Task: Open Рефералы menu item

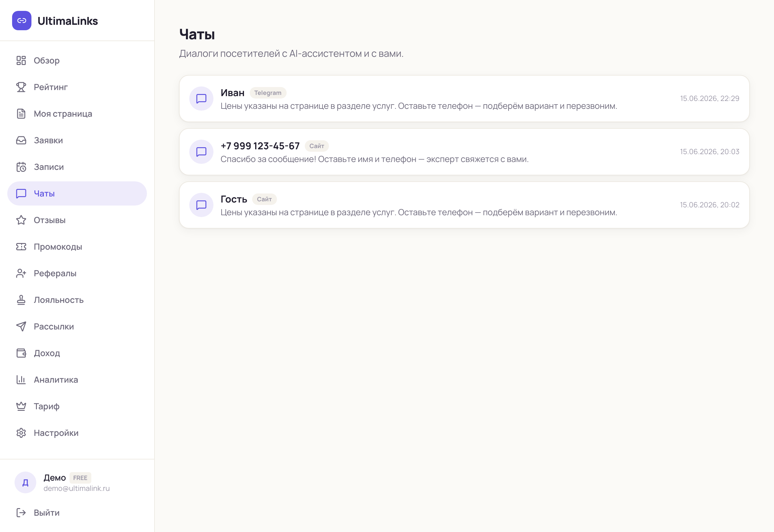Action: [77, 273]
